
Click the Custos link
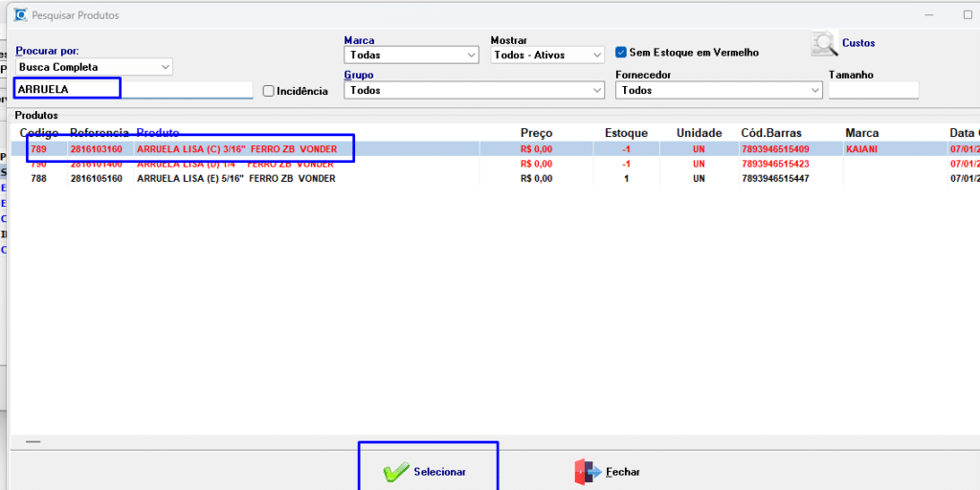click(858, 43)
